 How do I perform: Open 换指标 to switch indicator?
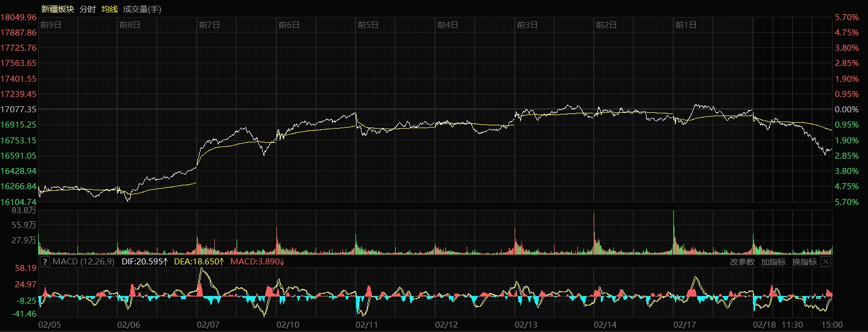(x=804, y=262)
